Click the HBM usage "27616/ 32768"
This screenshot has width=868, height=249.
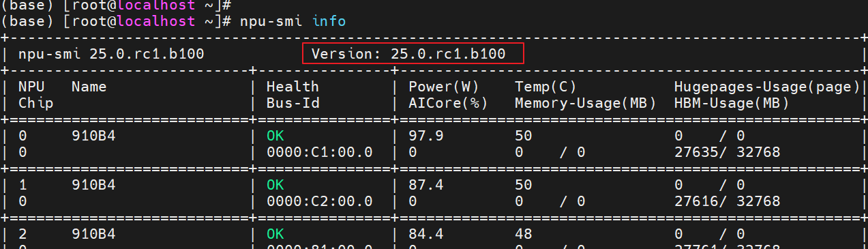[727, 201]
